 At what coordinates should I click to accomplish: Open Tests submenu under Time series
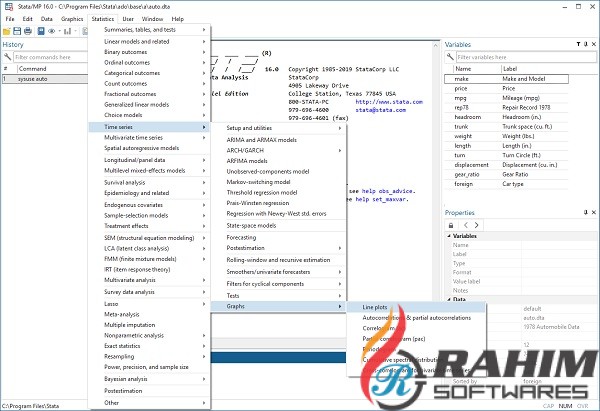coord(279,295)
